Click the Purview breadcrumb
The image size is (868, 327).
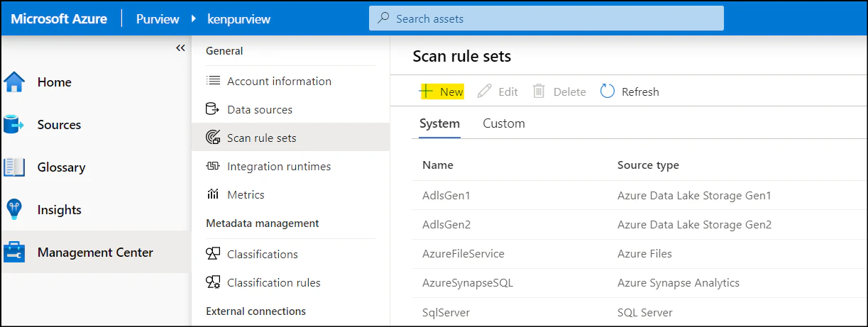[x=158, y=18]
